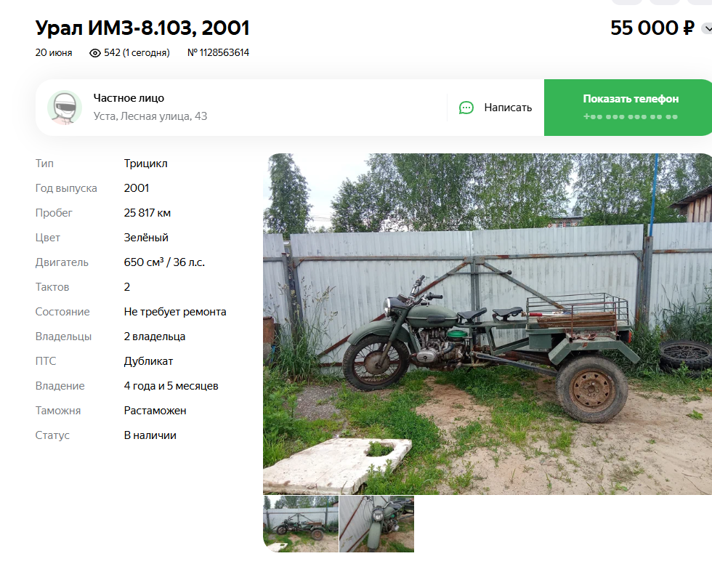Open the main tricycle photo
The image size is (712, 588).
(488, 324)
